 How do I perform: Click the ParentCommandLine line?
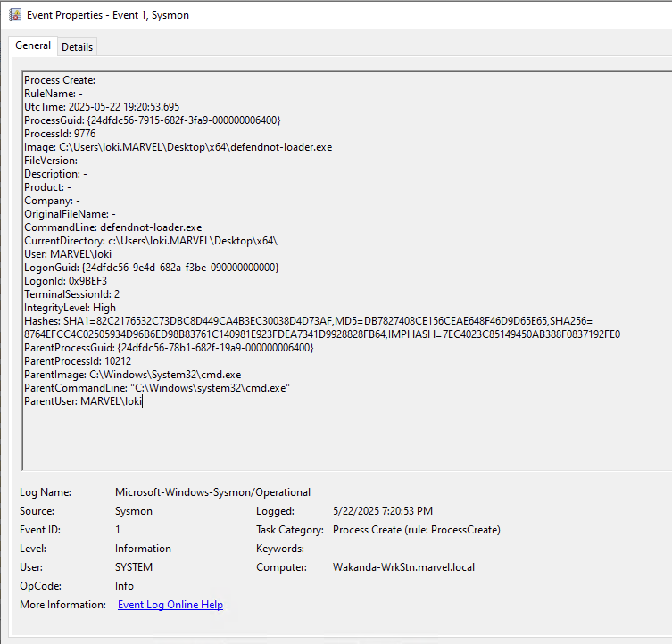click(157, 388)
